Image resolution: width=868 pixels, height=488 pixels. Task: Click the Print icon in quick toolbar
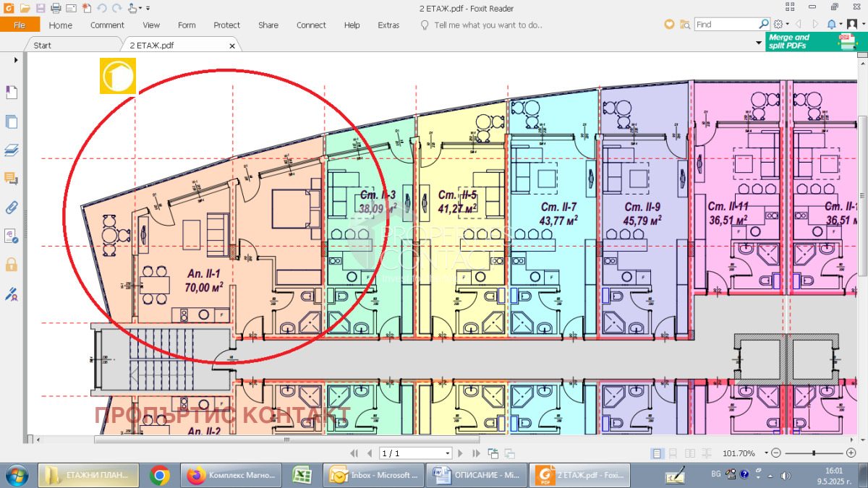[x=56, y=9]
